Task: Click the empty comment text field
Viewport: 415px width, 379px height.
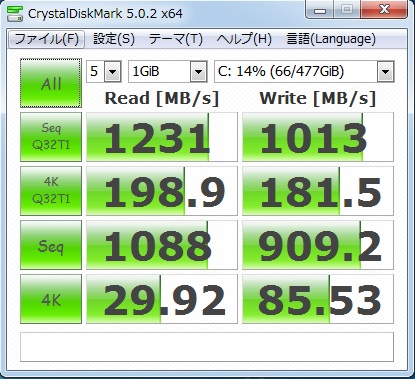Action: coord(207,347)
